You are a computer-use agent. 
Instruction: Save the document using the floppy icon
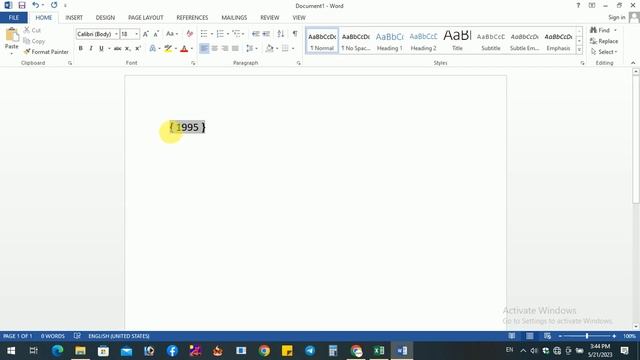22,5
